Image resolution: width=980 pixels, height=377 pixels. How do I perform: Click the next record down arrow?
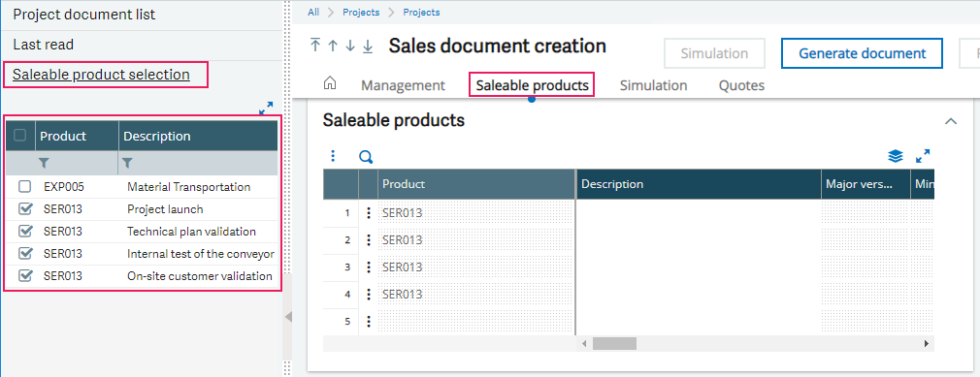click(x=350, y=46)
